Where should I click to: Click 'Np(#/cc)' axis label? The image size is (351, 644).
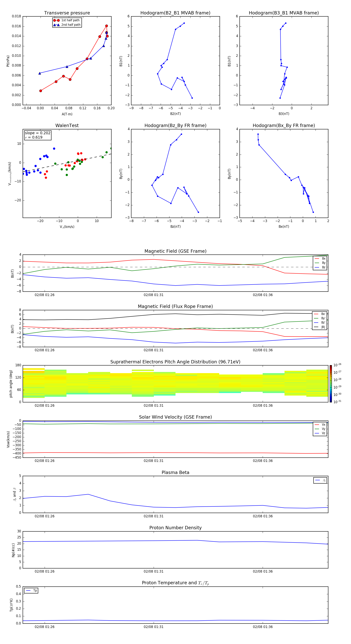(13, 550)
